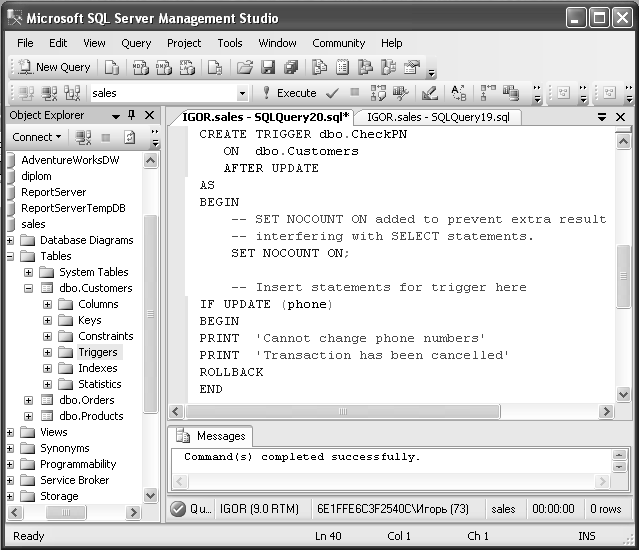Execute the current query
Image resolution: width=639 pixels, height=550 pixels.
[290, 93]
